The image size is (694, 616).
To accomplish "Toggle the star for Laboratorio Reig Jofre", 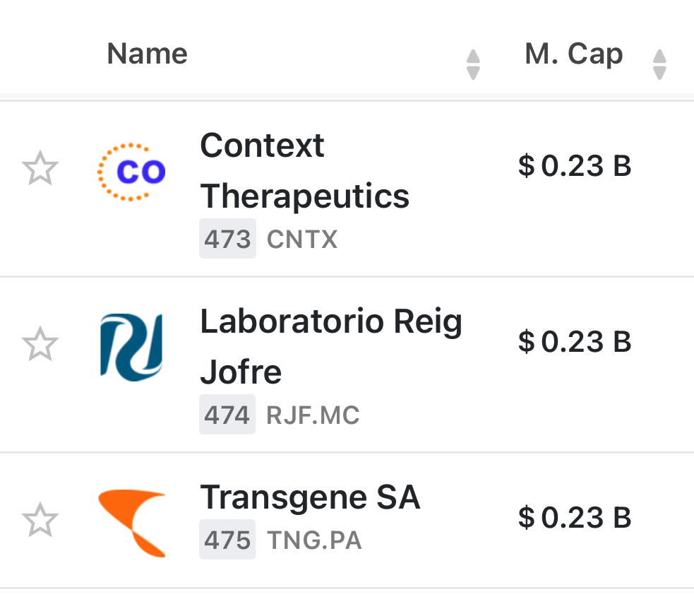I will click(40, 345).
